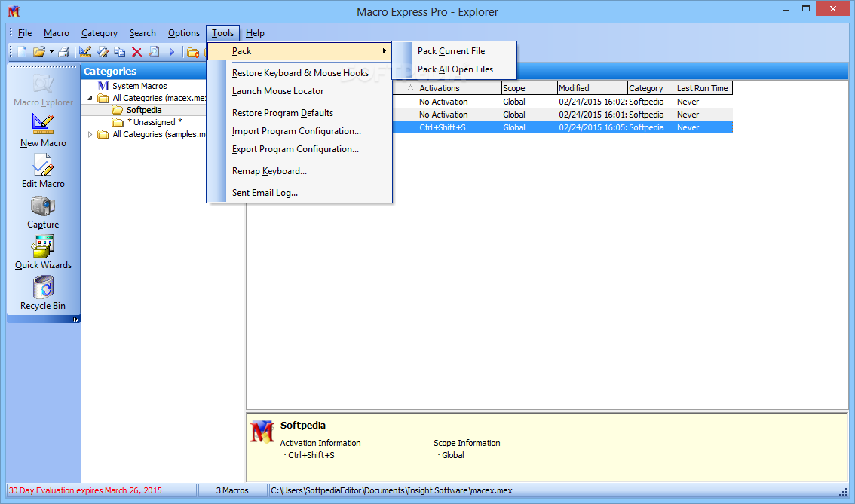Click the sort triangle column header
This screenshot has width=855, height=504.
[x=410, y=88]
